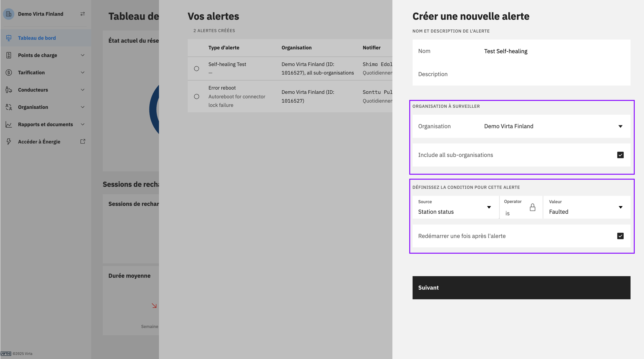
Task: Uncheck Include all sub-organisations checkbox
Action: 620,155
